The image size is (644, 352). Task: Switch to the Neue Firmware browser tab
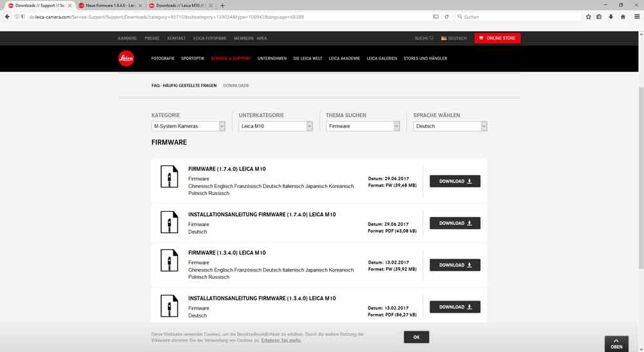point(109,5)
